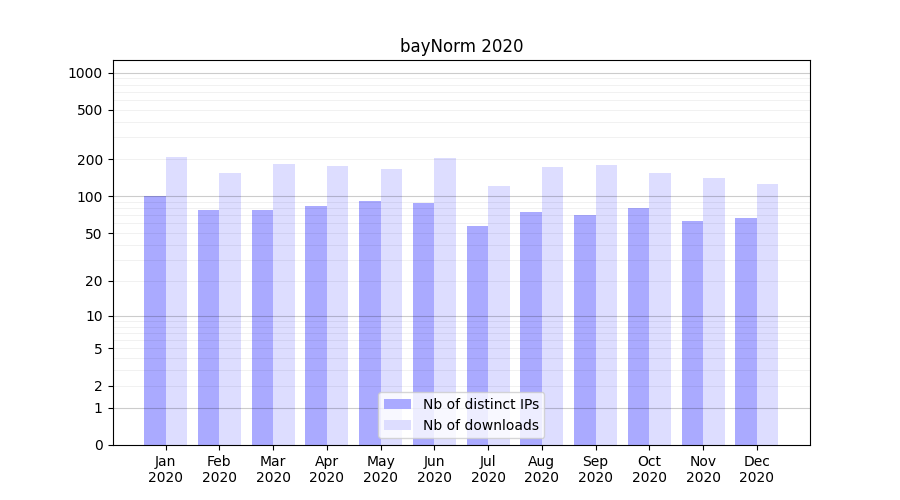Click the January distinct IPs bar
This screenshot has width=900, height=500.
click(155, 320)
